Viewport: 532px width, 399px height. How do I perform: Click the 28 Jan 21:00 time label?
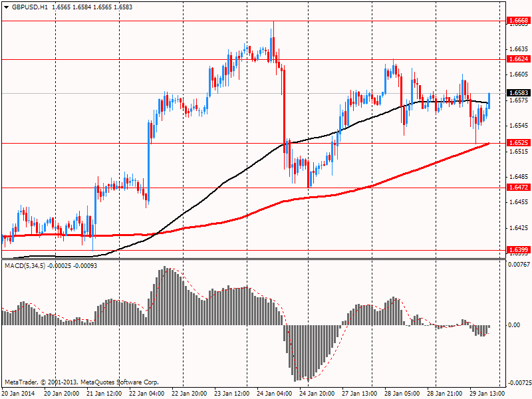coord(445,394)
